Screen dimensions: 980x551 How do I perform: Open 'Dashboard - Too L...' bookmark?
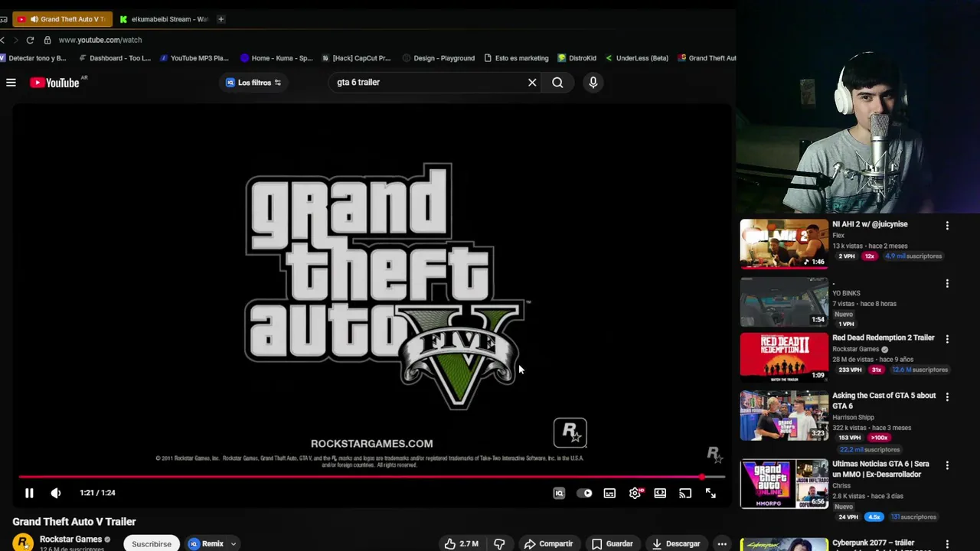point(115,58)
